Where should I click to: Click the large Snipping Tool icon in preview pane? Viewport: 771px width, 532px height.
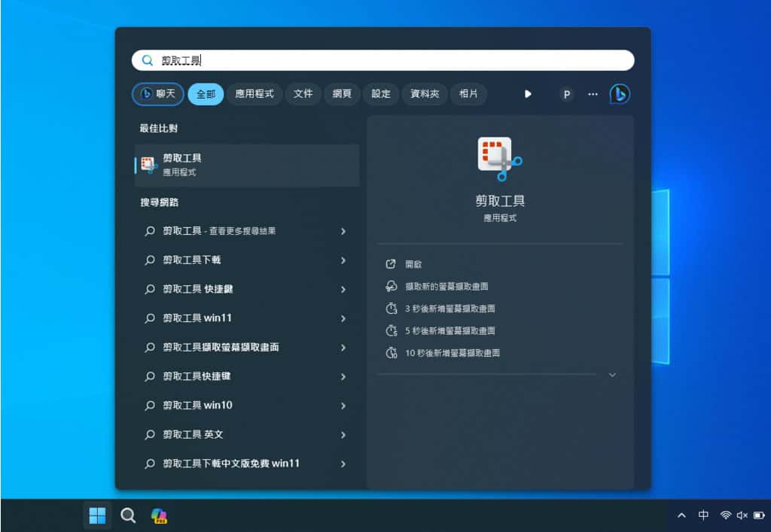[500, 158]
